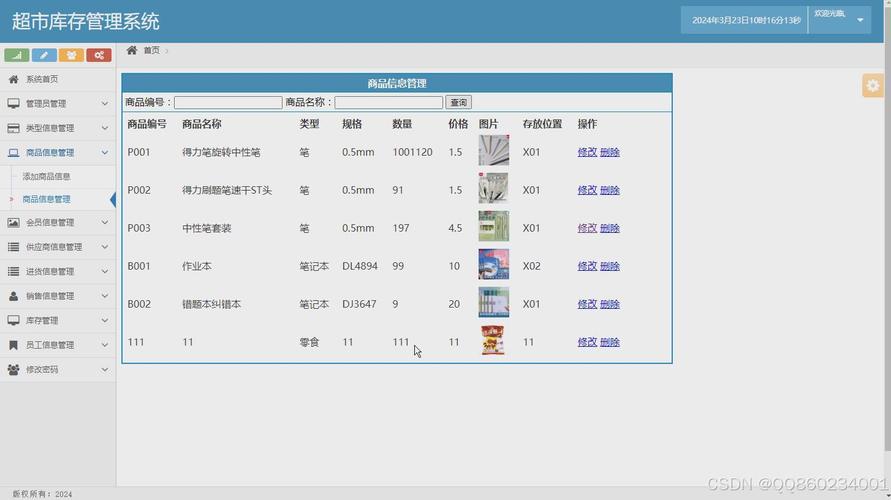Screen dimensions: 891x500
Task: Click the P003 product thumbnail image
Action: click(494, 226)
